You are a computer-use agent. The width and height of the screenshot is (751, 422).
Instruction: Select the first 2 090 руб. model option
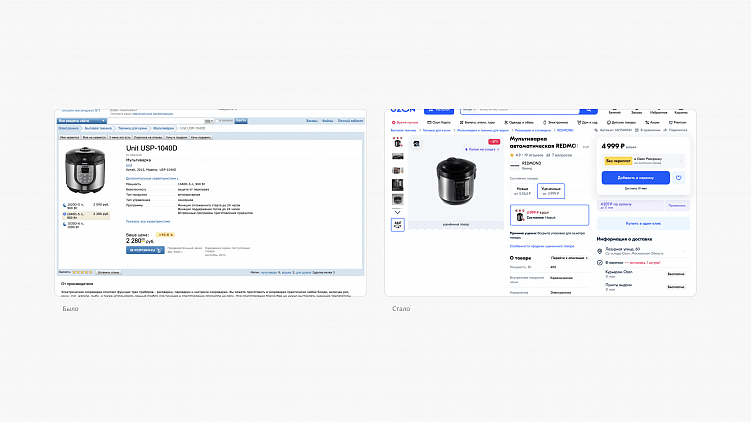[x=86, y=206]
